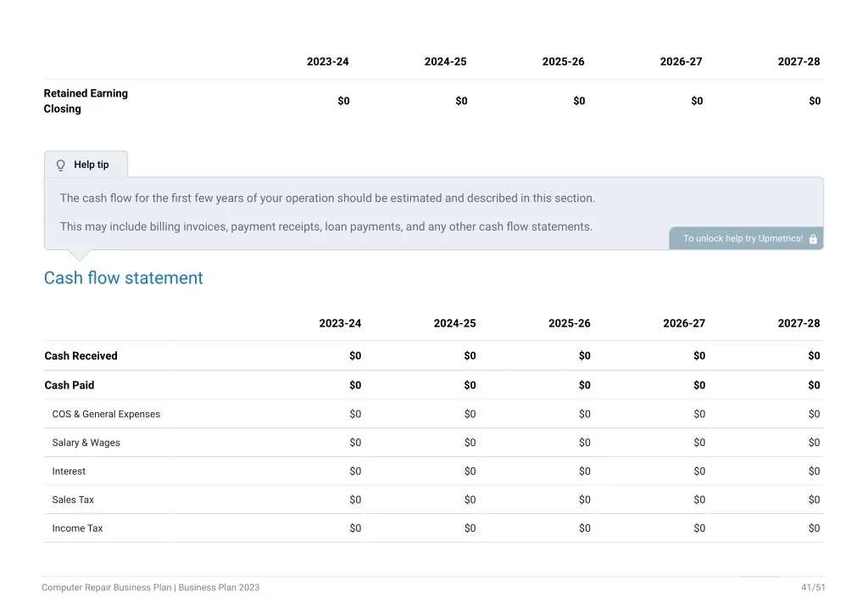Select the Cash flow statement heading
The image size is (868, 614).
coord(124,278)
